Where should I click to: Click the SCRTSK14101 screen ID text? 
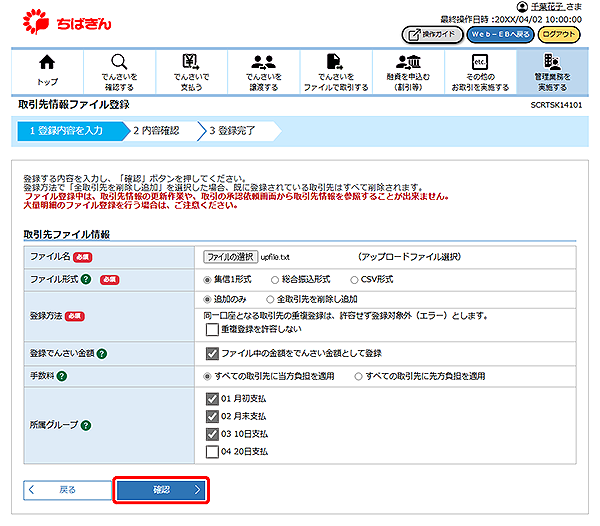coord(556,105)
